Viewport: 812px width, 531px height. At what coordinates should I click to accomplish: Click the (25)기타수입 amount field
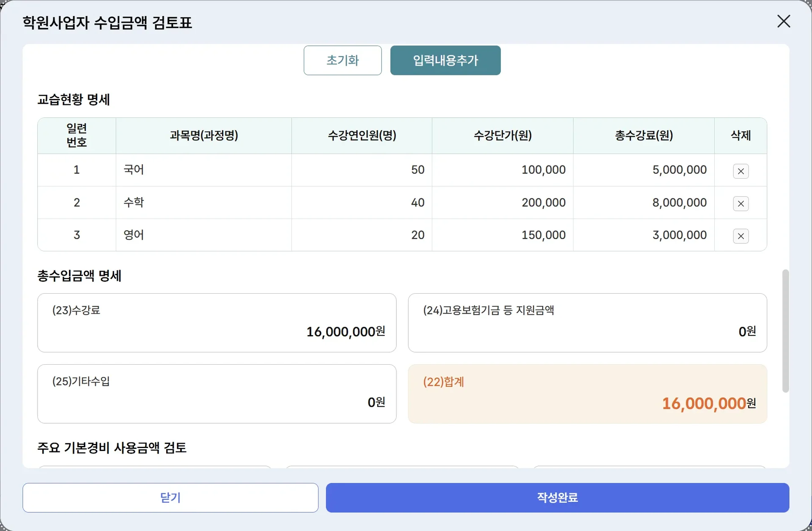tap(217, 394)
